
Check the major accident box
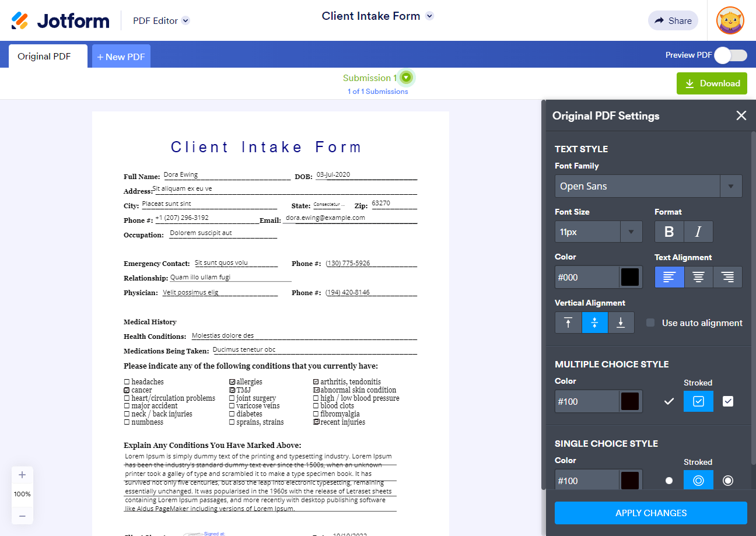coord(127,406)
